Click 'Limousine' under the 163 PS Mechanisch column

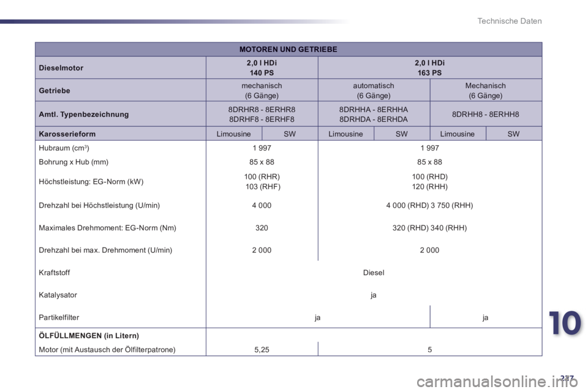[x=457, y=134]
